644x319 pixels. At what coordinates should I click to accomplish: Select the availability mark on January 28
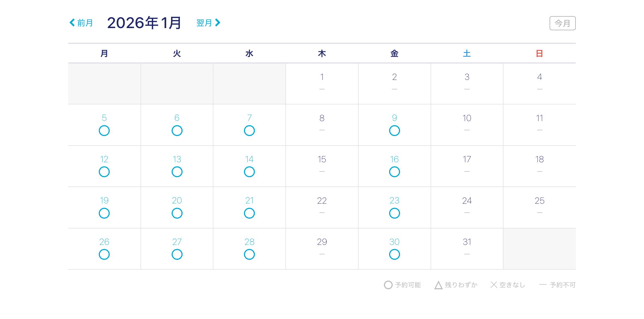point(249,254)
